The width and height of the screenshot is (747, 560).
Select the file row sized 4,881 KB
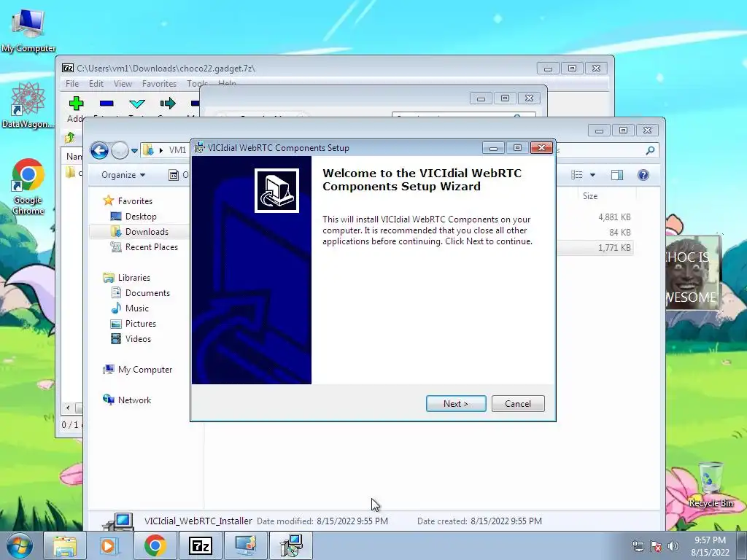pos(595,217)
